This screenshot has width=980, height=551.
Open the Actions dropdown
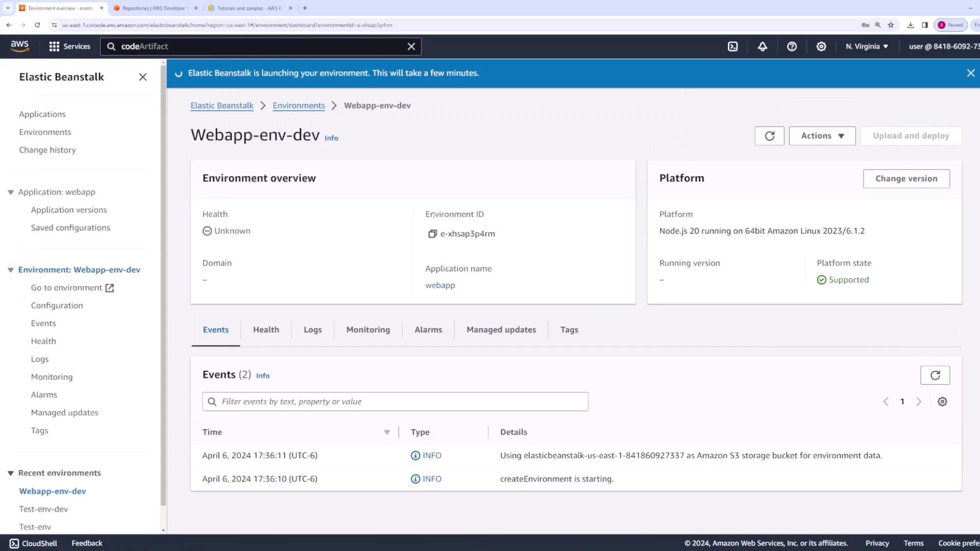822,136
